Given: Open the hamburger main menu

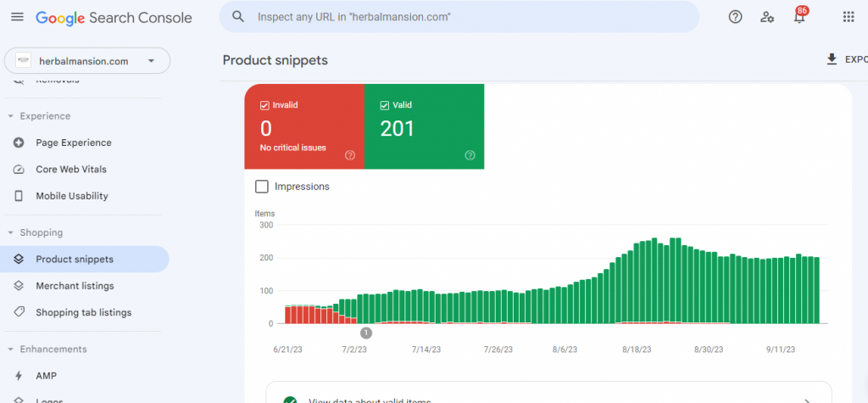Looking at the screenshot, I should pos(17,17).
